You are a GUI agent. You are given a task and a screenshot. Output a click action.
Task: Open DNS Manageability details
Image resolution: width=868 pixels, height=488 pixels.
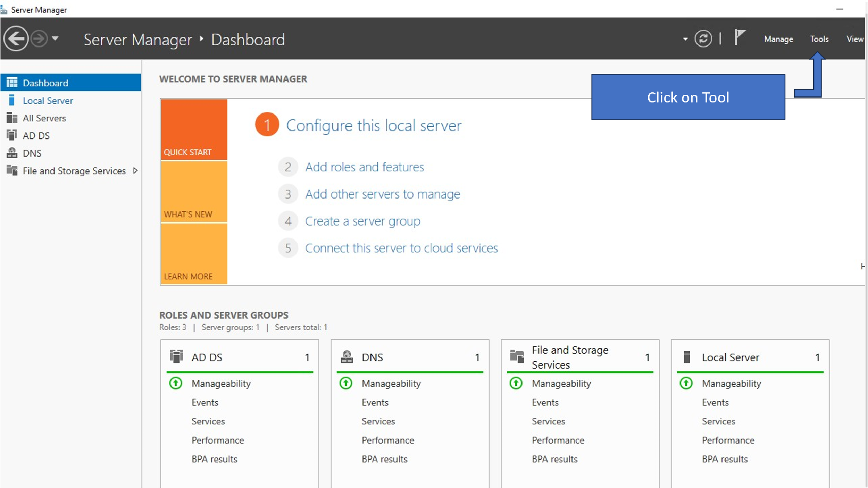(391, 384)
